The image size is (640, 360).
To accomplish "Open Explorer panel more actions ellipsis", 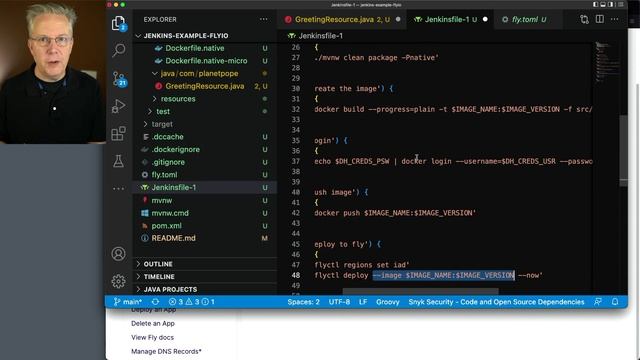I will pyautogui.click(x=264, y=19).
